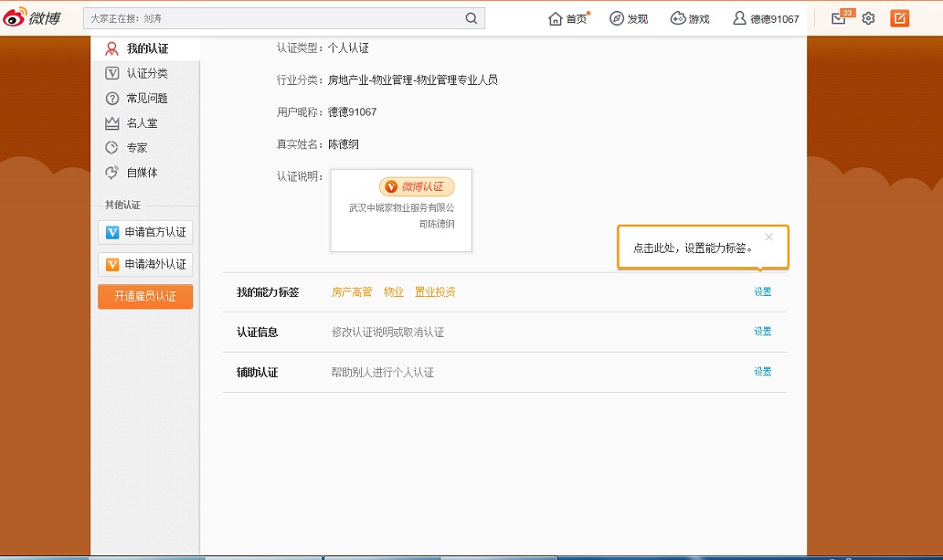The height and width of the screenshot is (560, 943).
Task: Go to 首页 home in top navigation
Action: [567, 18]
